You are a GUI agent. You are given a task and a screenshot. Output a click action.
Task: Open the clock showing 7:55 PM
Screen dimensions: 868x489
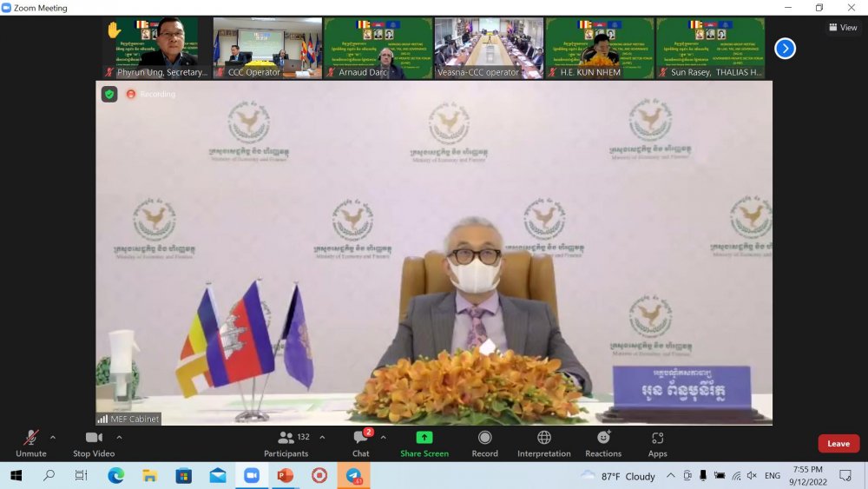click(807, 476)
